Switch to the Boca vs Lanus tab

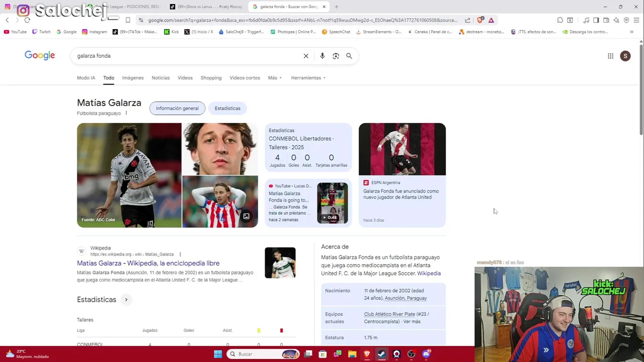(206, 7)
